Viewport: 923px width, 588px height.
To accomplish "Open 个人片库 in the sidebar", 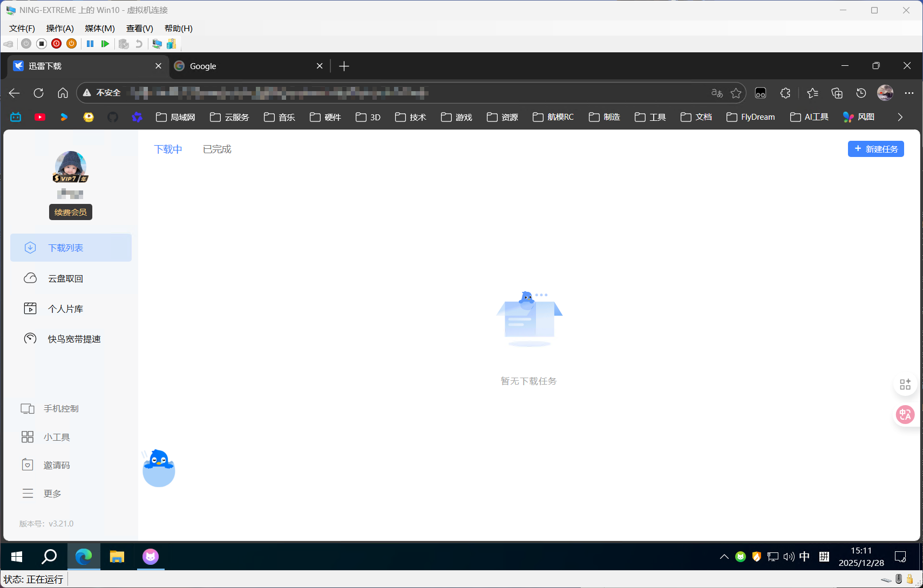I will coord(71,309).
